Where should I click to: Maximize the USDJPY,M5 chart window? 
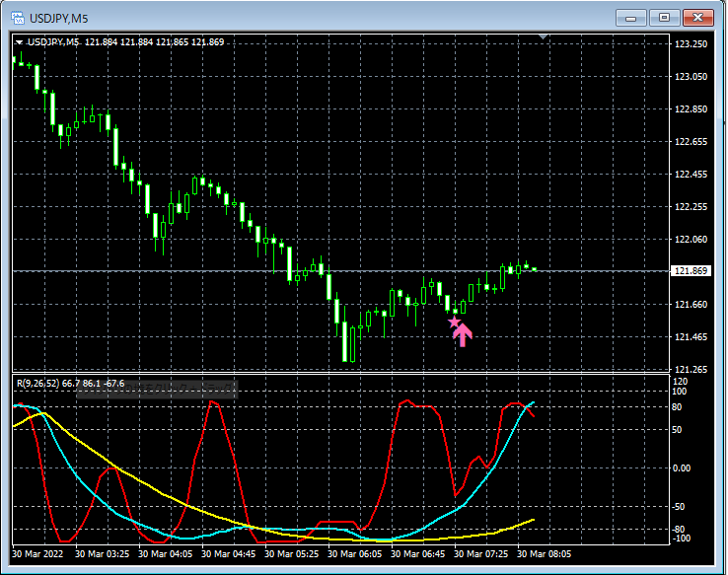pos(665,18)
